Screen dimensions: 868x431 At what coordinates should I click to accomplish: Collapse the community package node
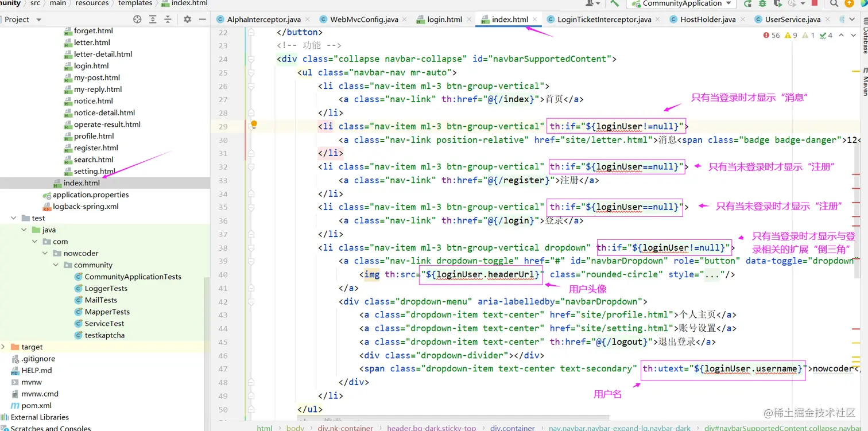click(56, 265)
